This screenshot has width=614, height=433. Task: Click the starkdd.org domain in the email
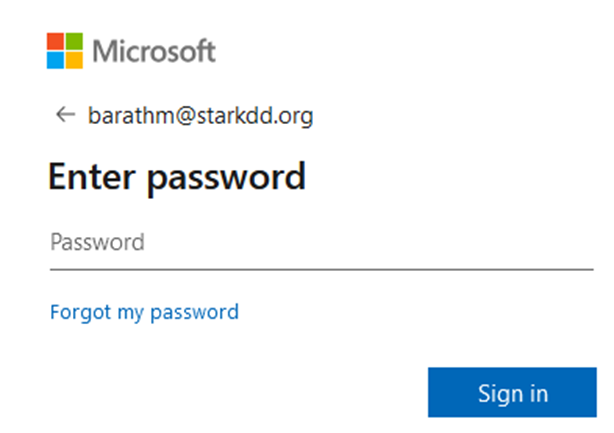coord(255,116)
